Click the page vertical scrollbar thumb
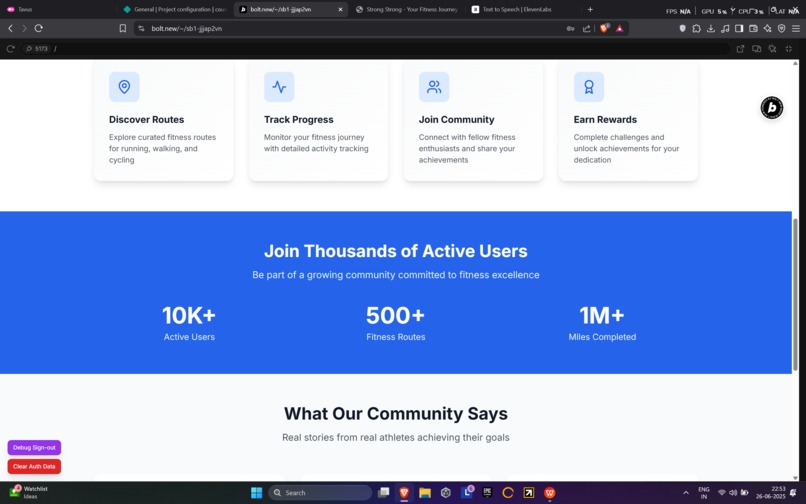The height and width of the screenshot is (504, 806). tap(795, 294)
